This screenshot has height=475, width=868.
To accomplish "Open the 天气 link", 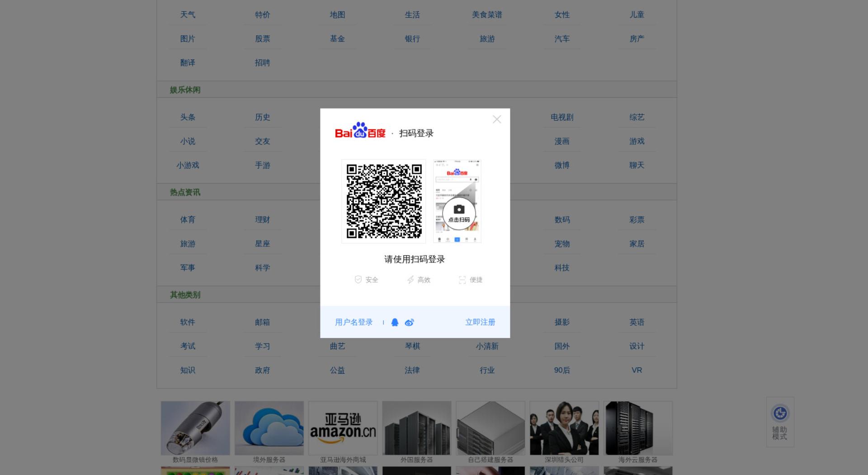I will (x=188, y=14).
